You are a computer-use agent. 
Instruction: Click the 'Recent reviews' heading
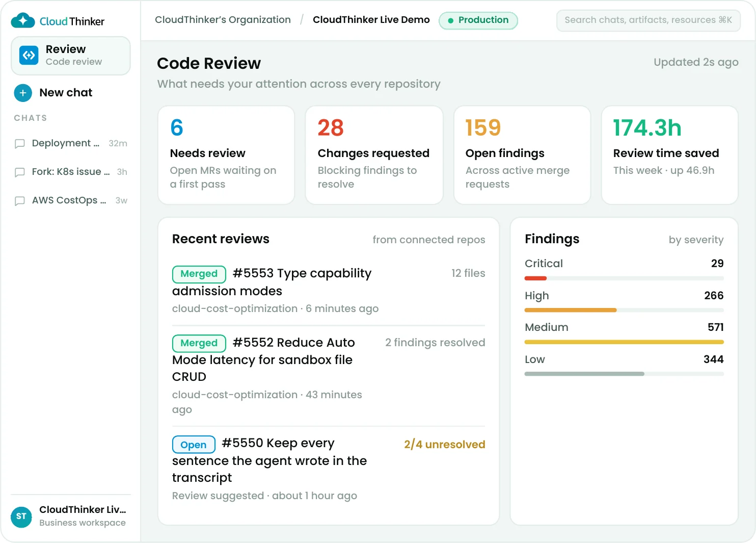point(221,239)
